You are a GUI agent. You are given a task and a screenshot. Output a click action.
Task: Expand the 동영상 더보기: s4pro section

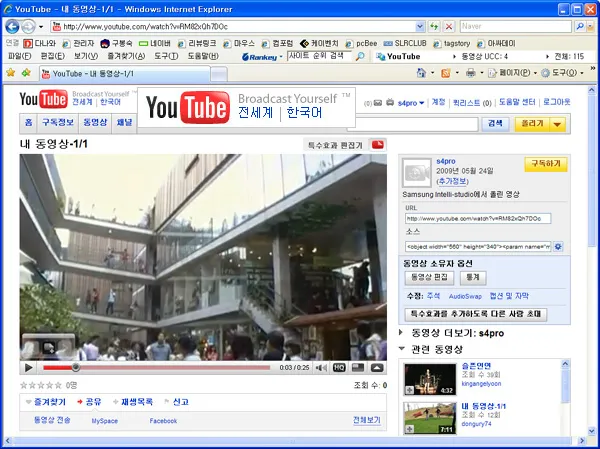tap(403, 331)
